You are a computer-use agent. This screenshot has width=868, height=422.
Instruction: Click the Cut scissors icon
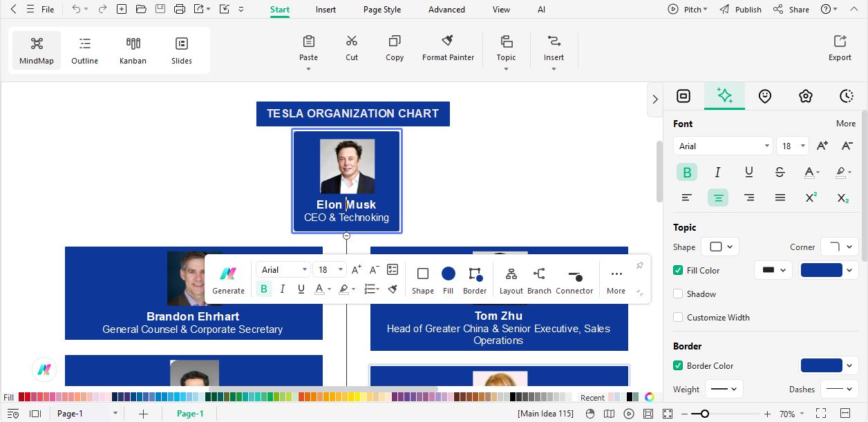coord(352,41)
